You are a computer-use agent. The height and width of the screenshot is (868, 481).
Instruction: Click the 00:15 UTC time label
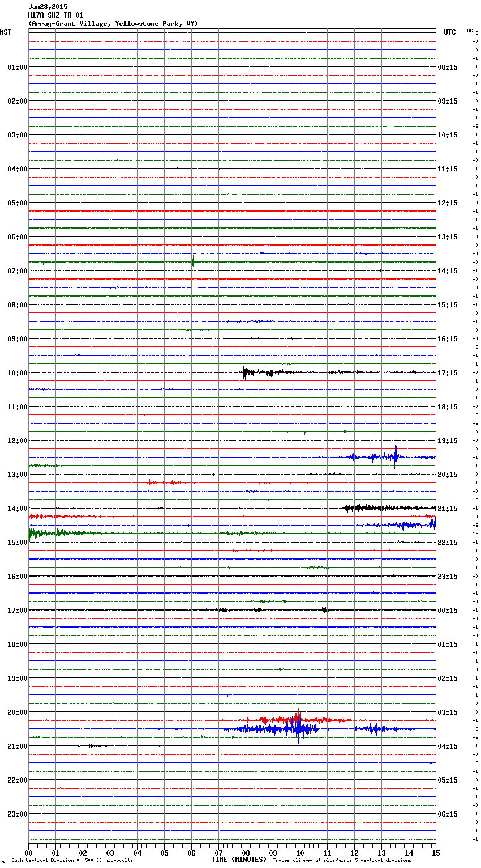coord(448,611)
